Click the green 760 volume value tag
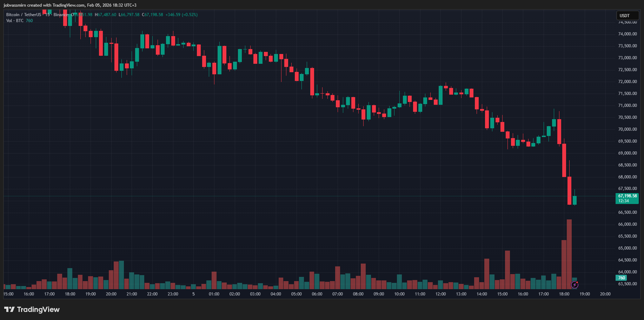 [x=621, y=278]
